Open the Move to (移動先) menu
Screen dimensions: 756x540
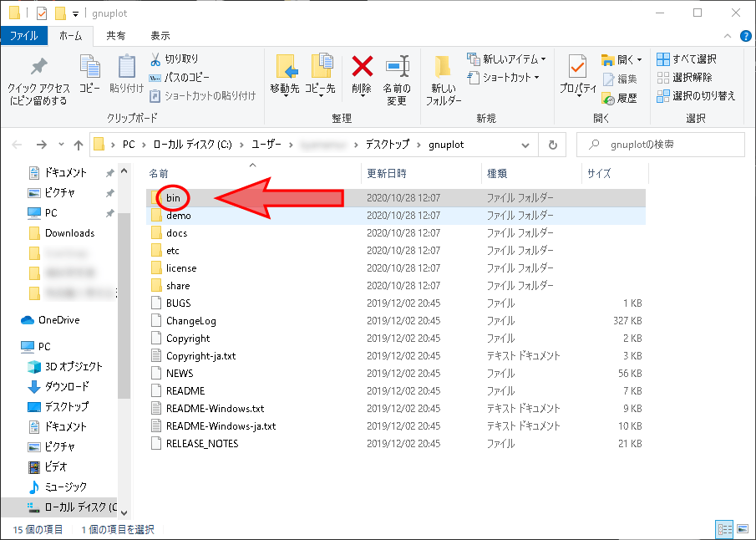click(x=285, y=74)
